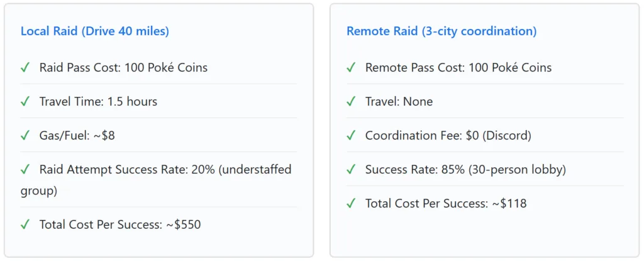Click the Total Cost Per Success: ~$550 text
Image resolution: width=644 pixels, height=261 pixels.
[119, 225]
